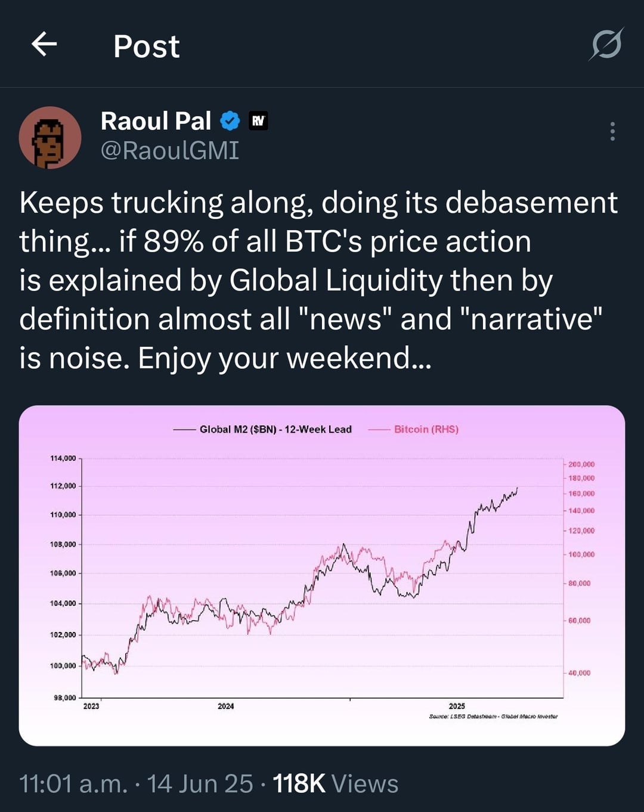Tap the blue verified checkmark badge

point(230,121)
